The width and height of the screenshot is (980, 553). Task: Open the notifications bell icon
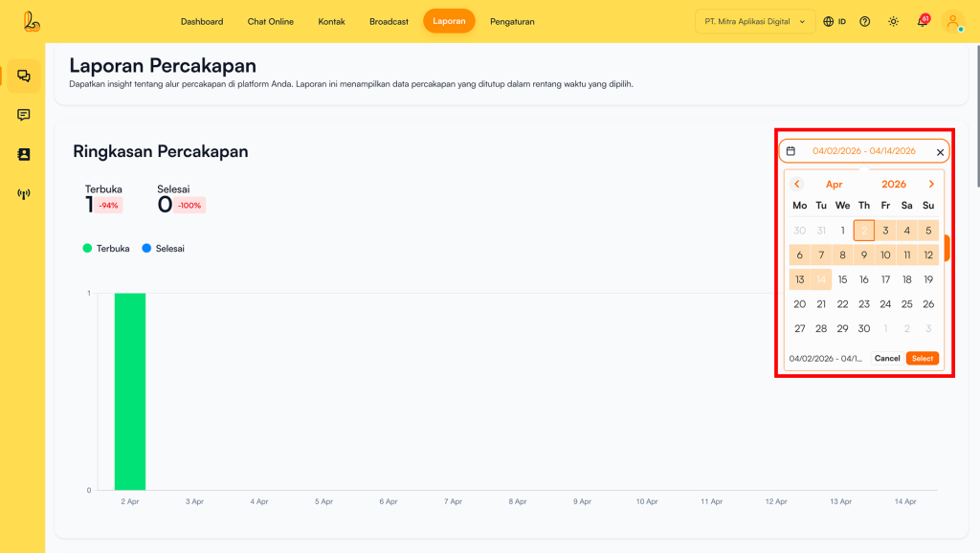923,21
